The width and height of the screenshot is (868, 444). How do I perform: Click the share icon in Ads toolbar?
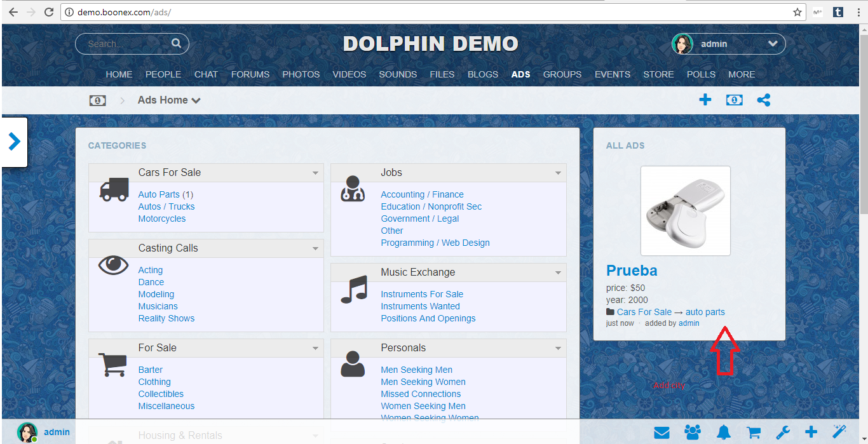click(x=764, y=100)
